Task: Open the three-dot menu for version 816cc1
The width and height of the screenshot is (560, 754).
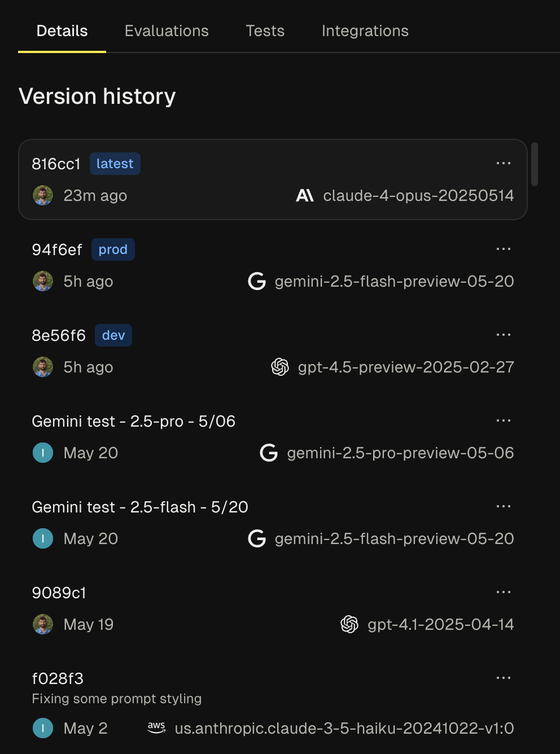Action: [503, 164]
